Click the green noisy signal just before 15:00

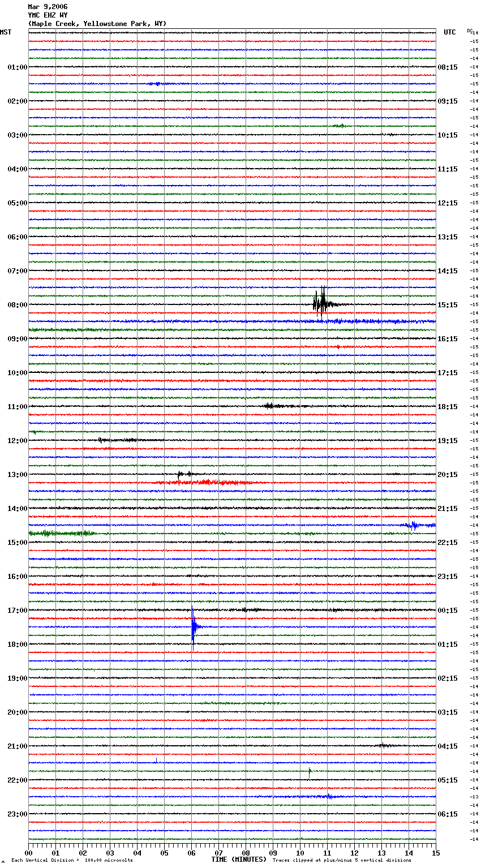(61, 534)
